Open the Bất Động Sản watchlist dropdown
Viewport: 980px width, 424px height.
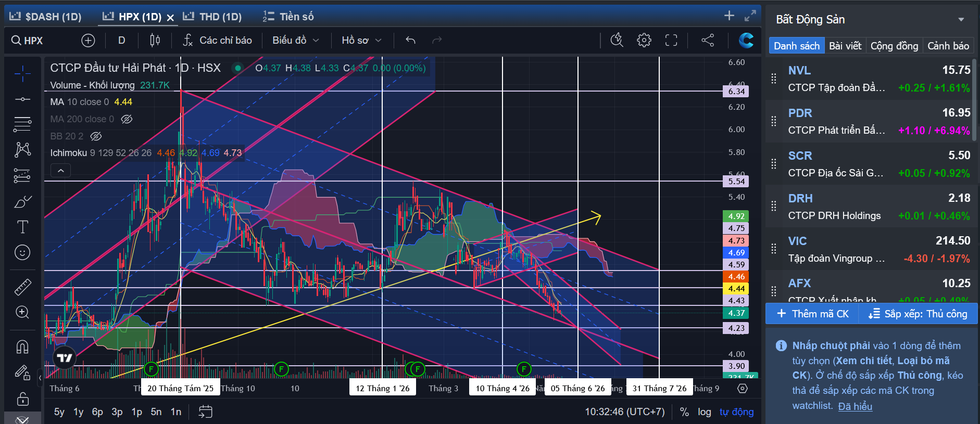coord(961,19)
